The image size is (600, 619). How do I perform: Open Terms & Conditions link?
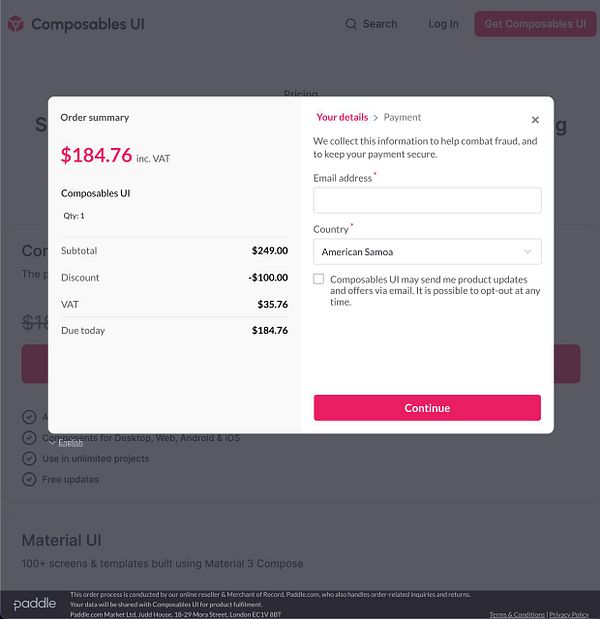[x=516, y=614]
